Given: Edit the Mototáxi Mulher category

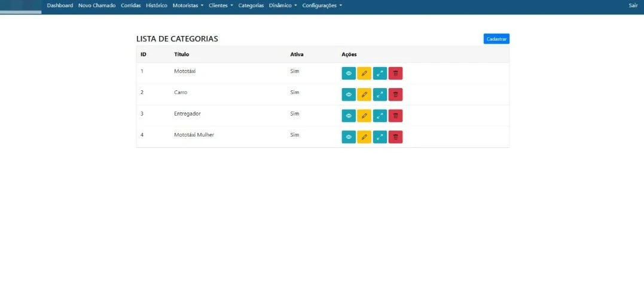Looking at the screenshot, I should coord(364,137).
